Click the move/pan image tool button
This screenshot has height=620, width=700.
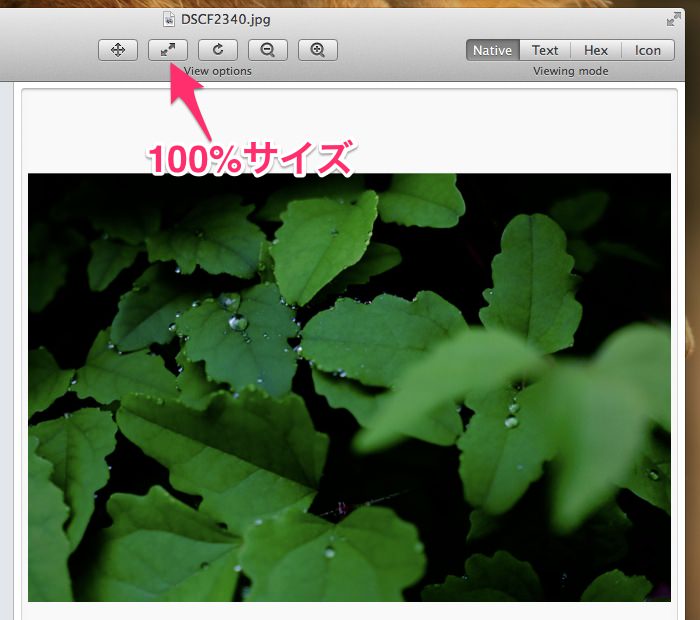118,50
